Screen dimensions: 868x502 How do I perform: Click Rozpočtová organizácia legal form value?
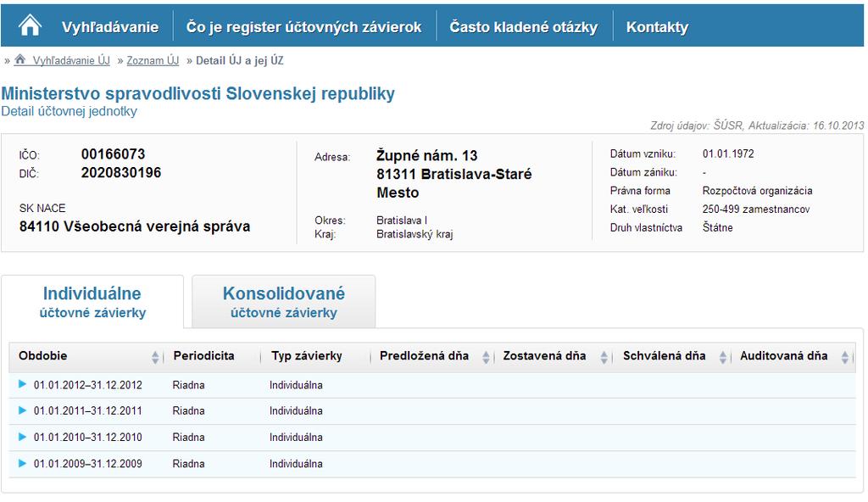click(757, 191)
